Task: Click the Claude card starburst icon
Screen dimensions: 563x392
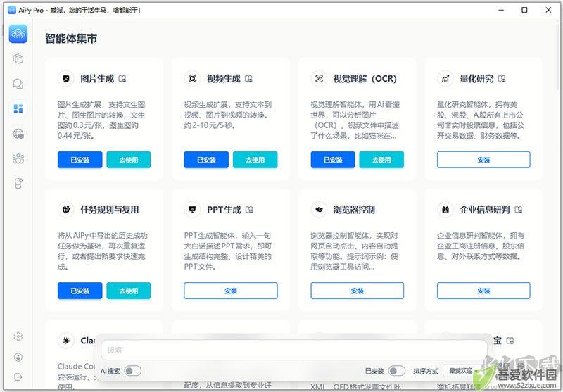Action: 66,341
